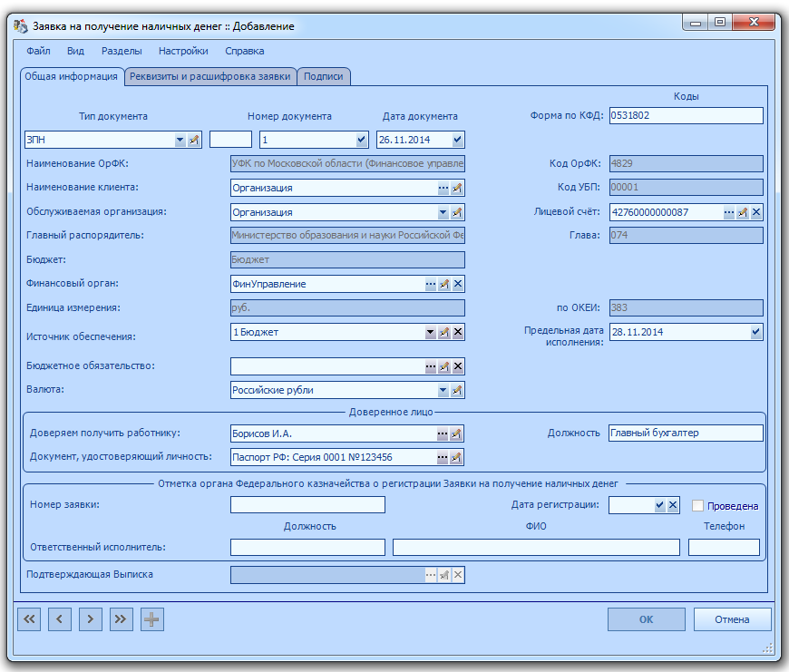Viewport: 789px width, 672px height.
Task: Open Предельная дата исполнения date picker
Action: (x=755, y=332)
